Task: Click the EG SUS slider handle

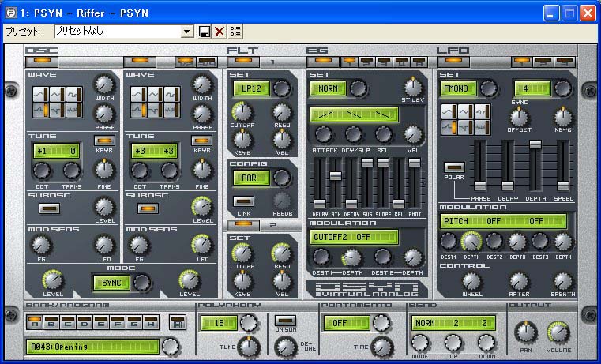Action: point(366,163)
